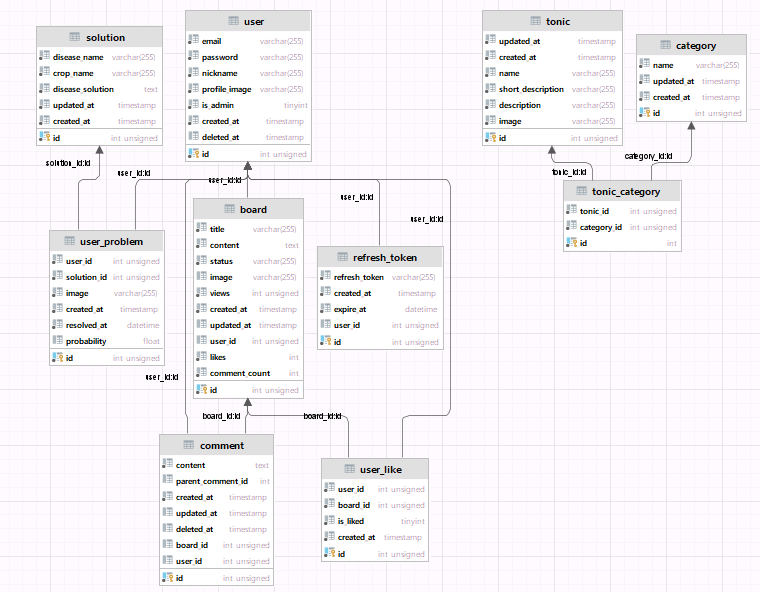
Task: Select the board_id column in user_like
Action: click(375, 505)
